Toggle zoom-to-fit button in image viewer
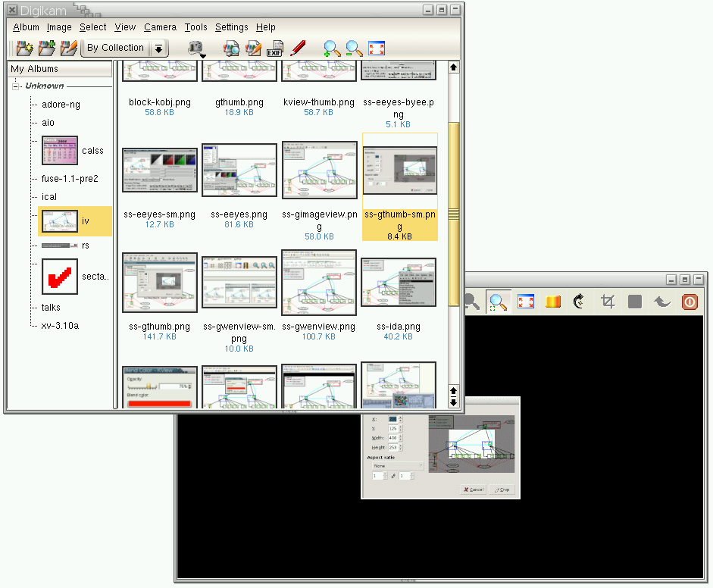 point(498,302)
